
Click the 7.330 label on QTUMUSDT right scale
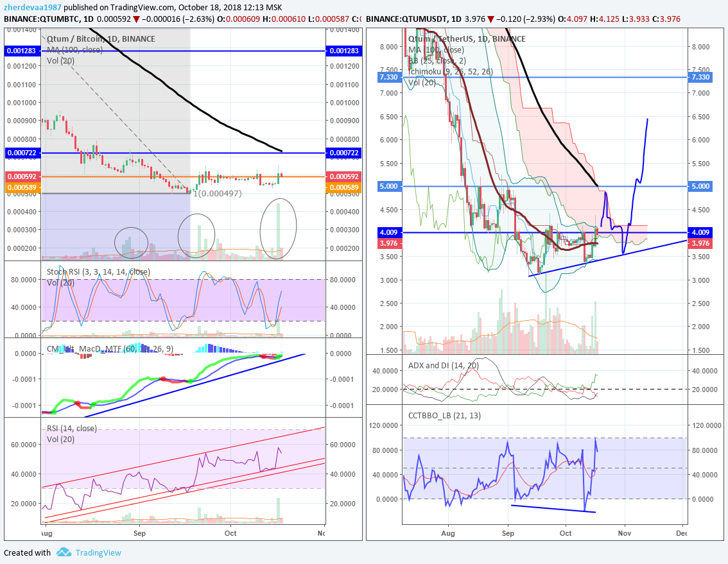pyautogui.click(x=700, y=77)
